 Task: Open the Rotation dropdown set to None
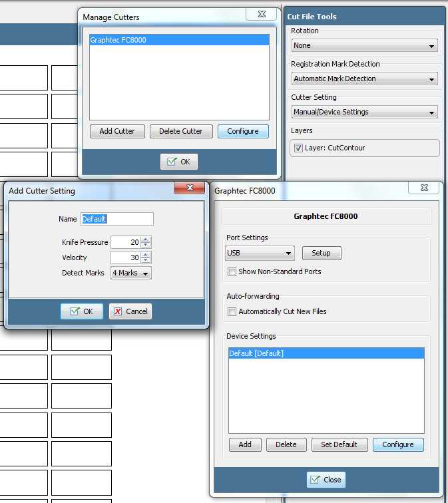tap(365, 45)
